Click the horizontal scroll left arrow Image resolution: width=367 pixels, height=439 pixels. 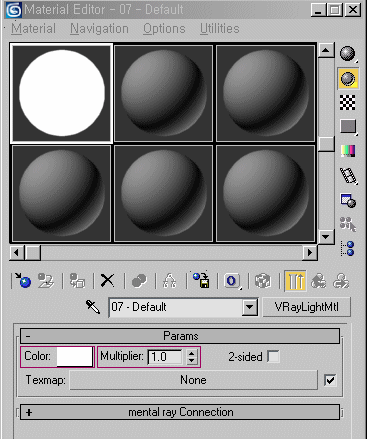[17, 253]
